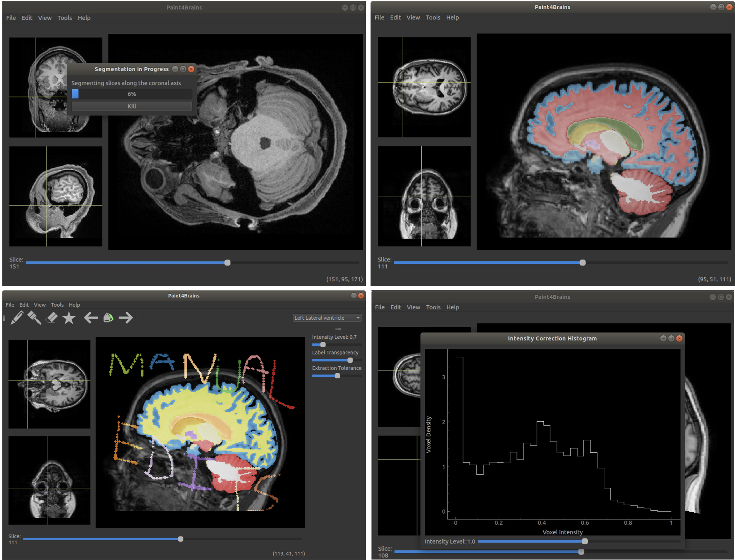Image resolution: width=735 pixels, height=560 pixels.
Task: Click the Slice slider in the drawing toolbar window
Action: pyautogui.click(x=162, y=539)
